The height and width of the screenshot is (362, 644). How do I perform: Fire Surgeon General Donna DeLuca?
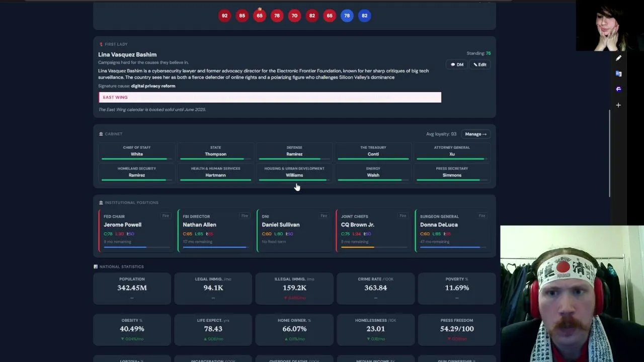click(482, 216)
